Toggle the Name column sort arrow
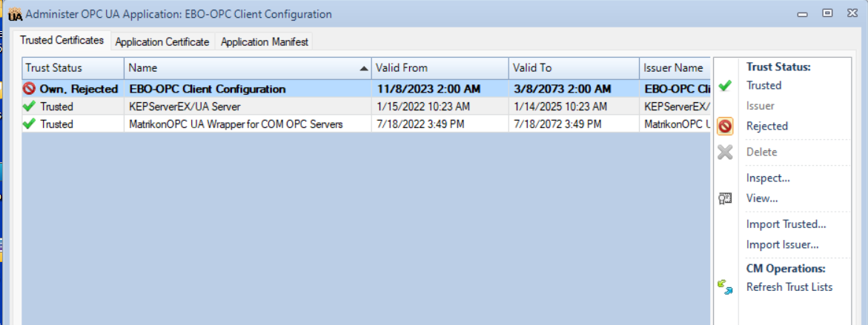The image size is (868, 325). (x=363, y=69)
